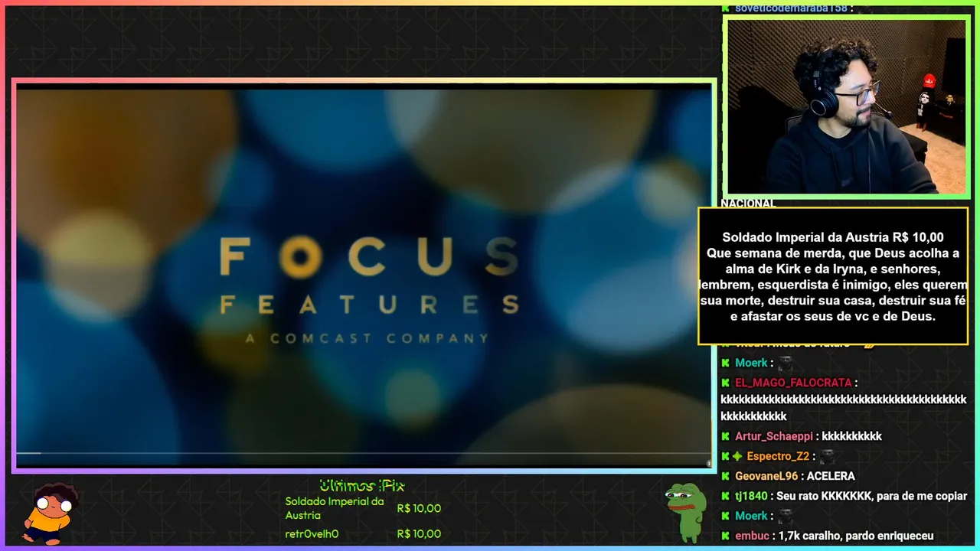Viewport: 980px width, 551px height.
Task: Click 'Soldado Imperial da Austria' in Últimos Pix
Action: [335, 508]
